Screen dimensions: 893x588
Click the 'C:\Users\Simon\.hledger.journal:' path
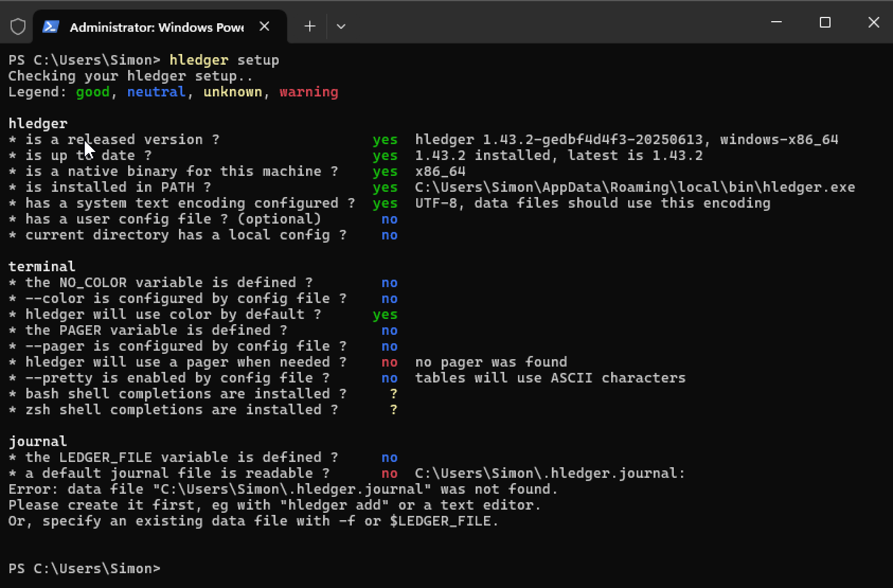click(550, 474)
